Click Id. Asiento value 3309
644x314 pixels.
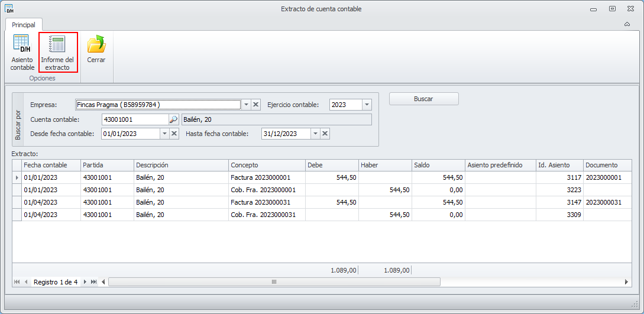tap(559, 215)
